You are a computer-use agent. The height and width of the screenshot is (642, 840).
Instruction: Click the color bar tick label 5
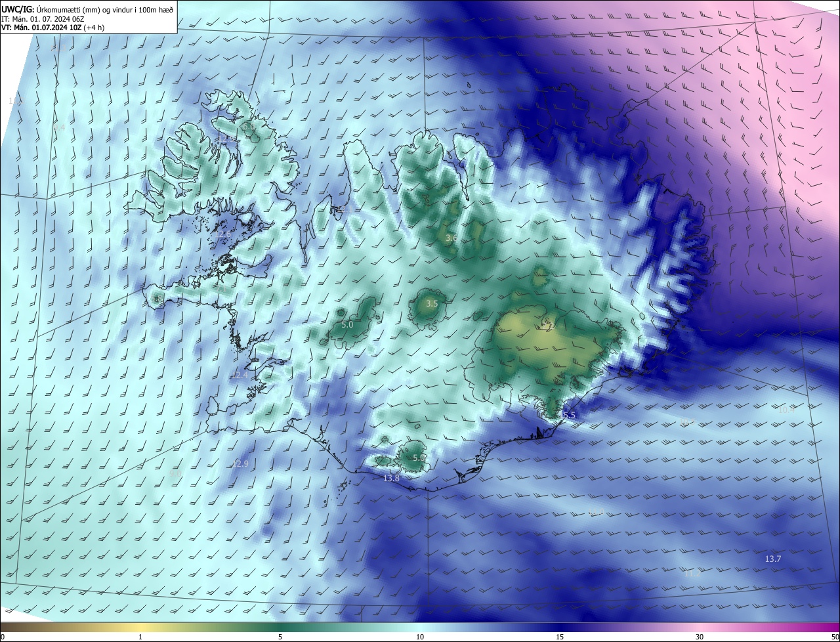[x=280, y=637]
